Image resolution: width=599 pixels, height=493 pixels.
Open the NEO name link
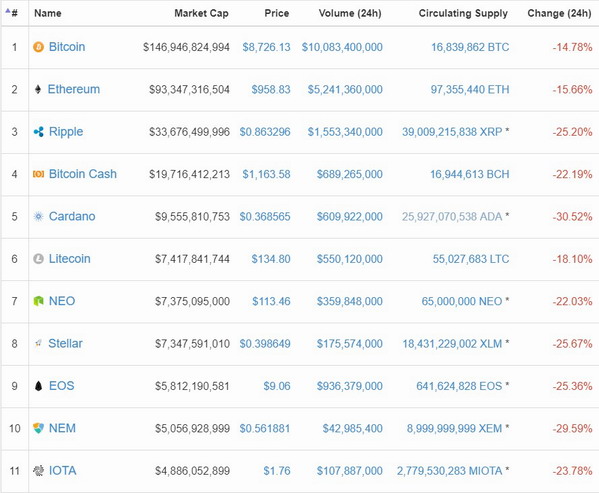[x=62, y=301]
